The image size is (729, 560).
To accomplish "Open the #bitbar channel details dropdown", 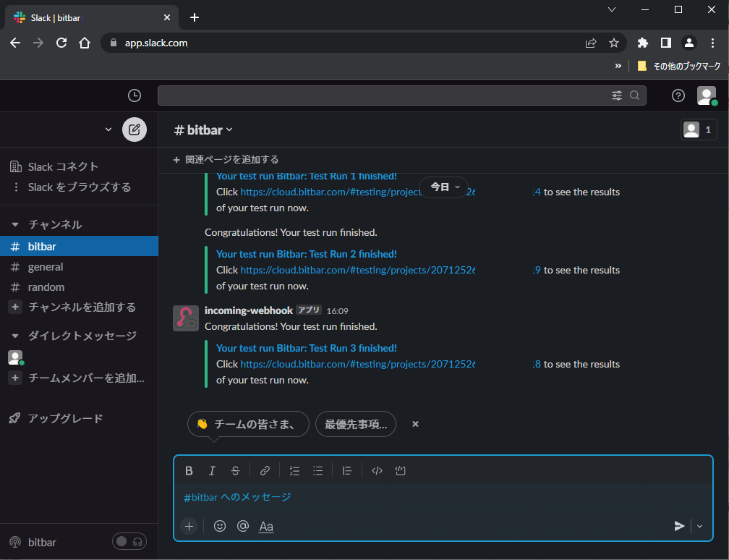I will [203, 130].
